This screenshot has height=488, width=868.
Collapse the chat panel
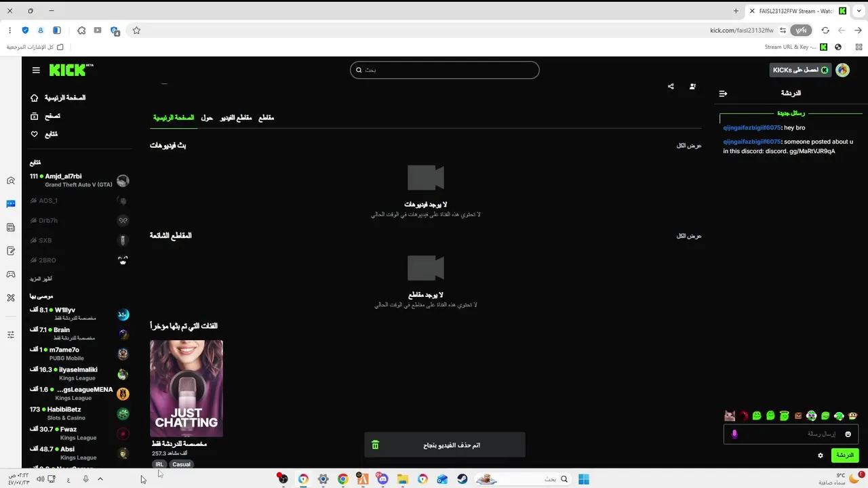(x=723, y=94)
